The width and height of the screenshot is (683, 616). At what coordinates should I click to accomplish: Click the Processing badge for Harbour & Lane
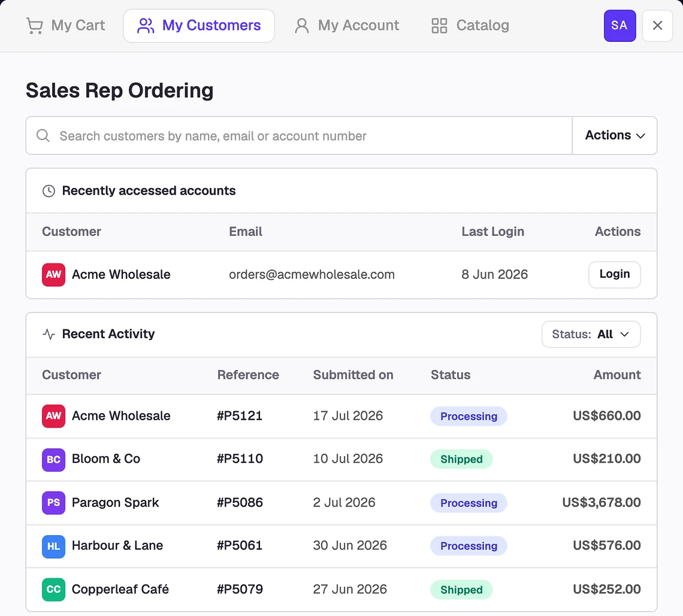point(469,546)
